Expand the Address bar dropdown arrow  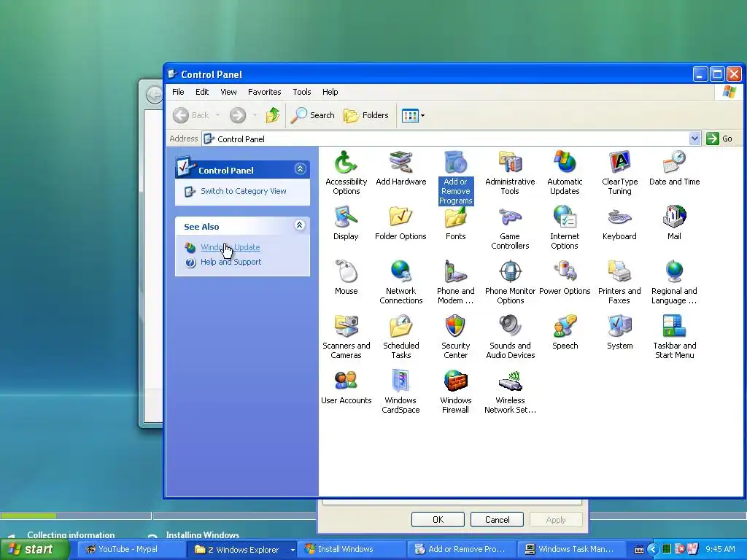(x=694, y=139)
